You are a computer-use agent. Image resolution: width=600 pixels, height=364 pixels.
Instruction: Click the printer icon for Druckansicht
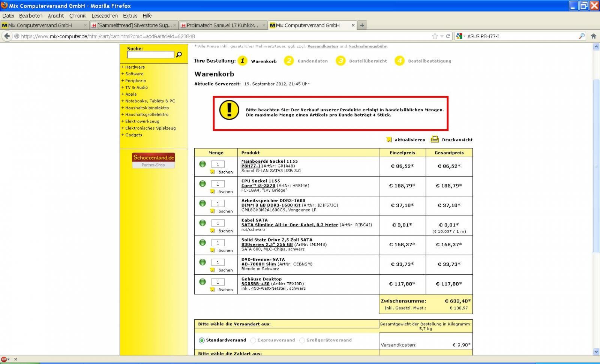click(x=435, y=139)
